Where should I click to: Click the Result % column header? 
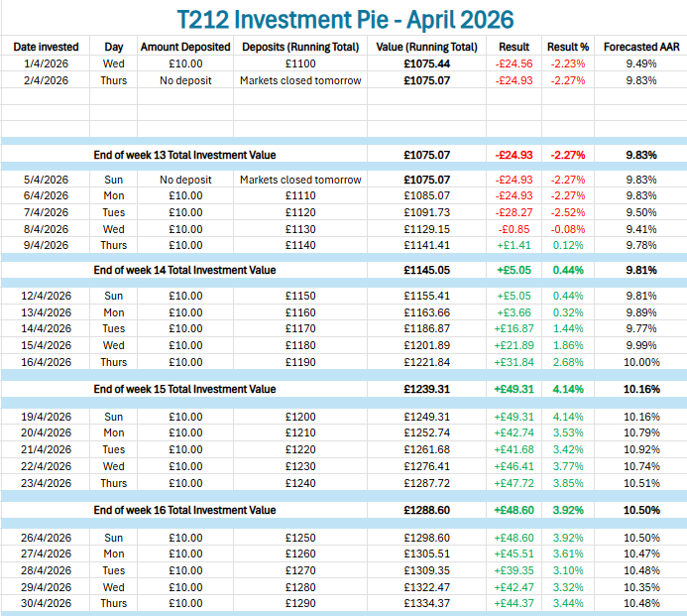coord(568,47)
